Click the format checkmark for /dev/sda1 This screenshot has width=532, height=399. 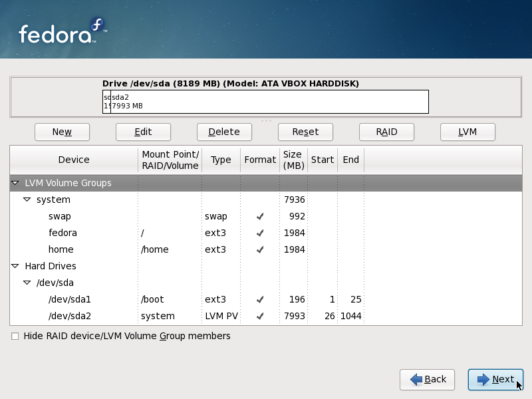pos(260,299)
